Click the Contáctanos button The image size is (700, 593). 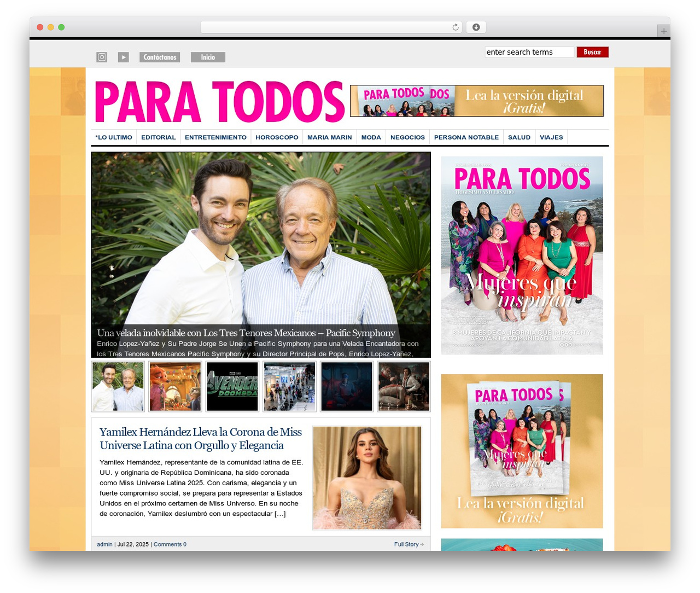[160, 57]
